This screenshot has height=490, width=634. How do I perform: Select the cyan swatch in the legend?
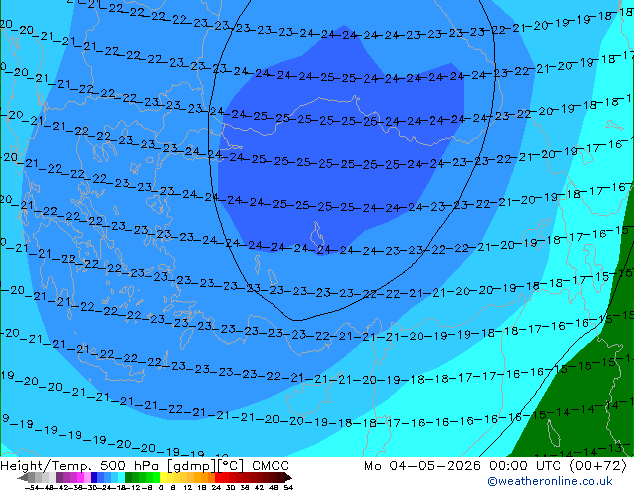(x=121, y=478)
